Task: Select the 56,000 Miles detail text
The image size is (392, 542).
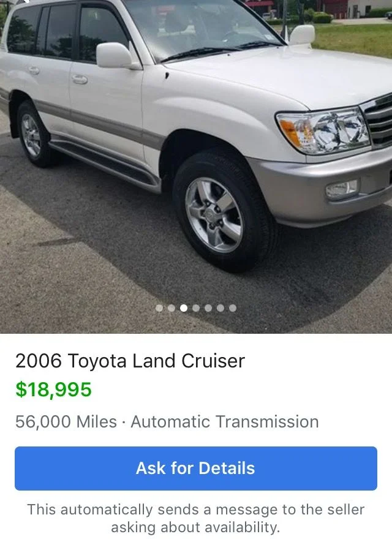Action: pos(66,422)
